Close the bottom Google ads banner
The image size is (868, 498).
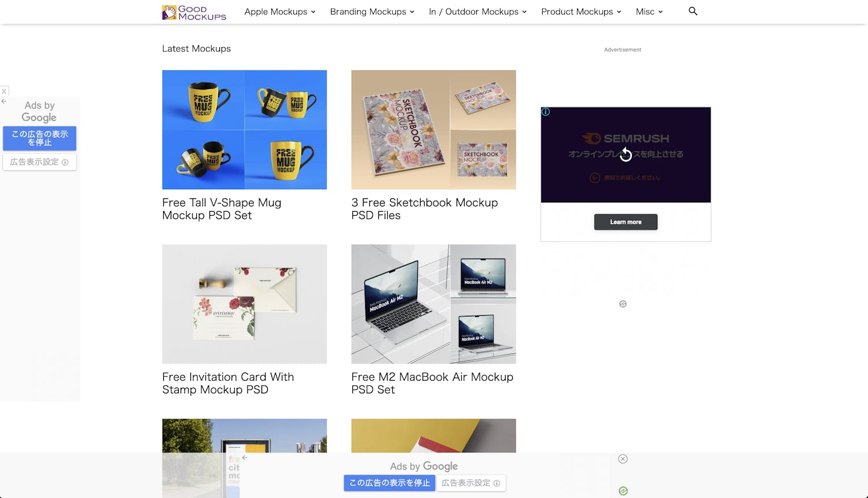[x=623, y=459]
